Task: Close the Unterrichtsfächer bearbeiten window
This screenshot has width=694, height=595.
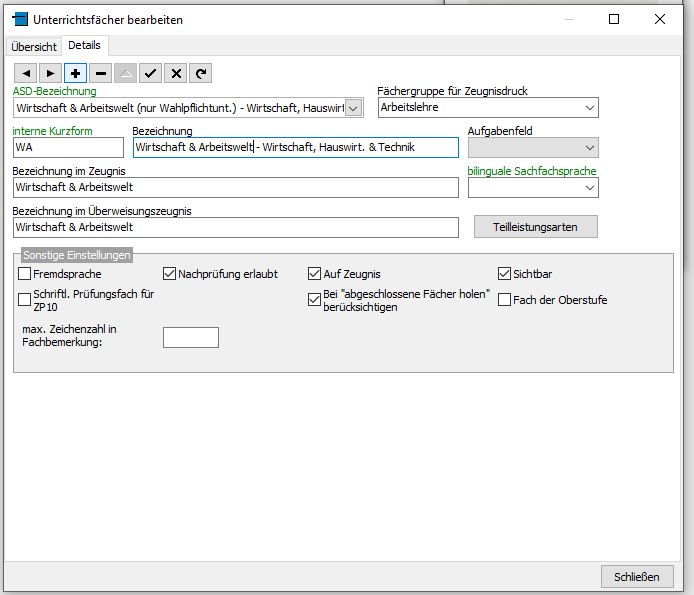Action: pyautogui.click(x=659, y=19)
